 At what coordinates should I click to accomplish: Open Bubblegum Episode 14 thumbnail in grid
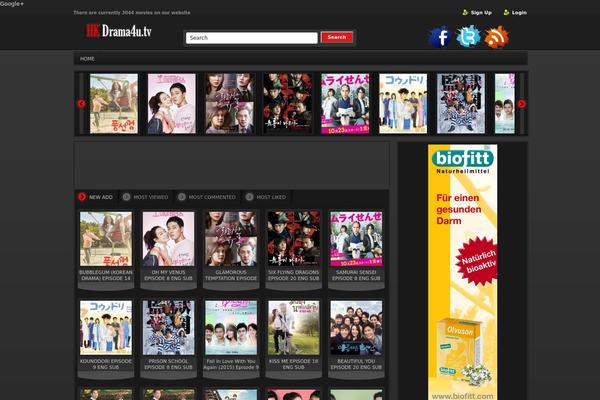[106, 239]
